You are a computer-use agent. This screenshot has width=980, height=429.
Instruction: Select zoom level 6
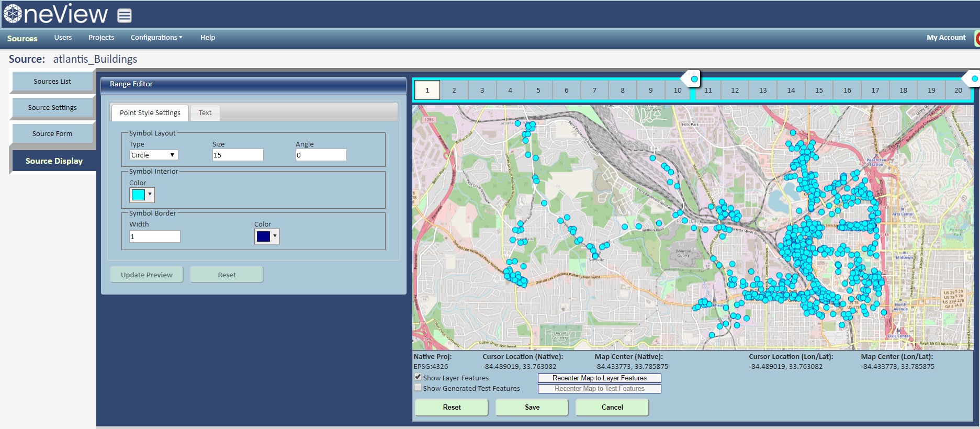[567, 90]
